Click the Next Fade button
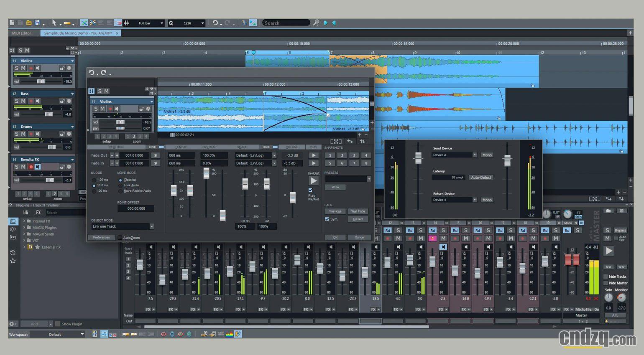 tap(358, 211)
